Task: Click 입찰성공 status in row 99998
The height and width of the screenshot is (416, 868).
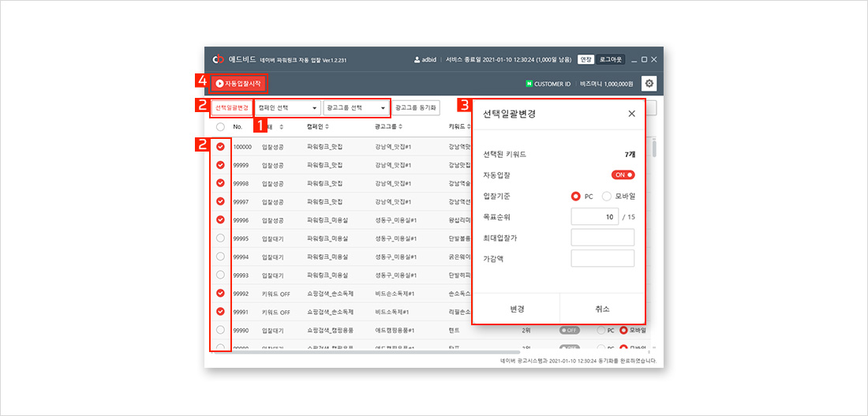Action: tap(273, 183)
